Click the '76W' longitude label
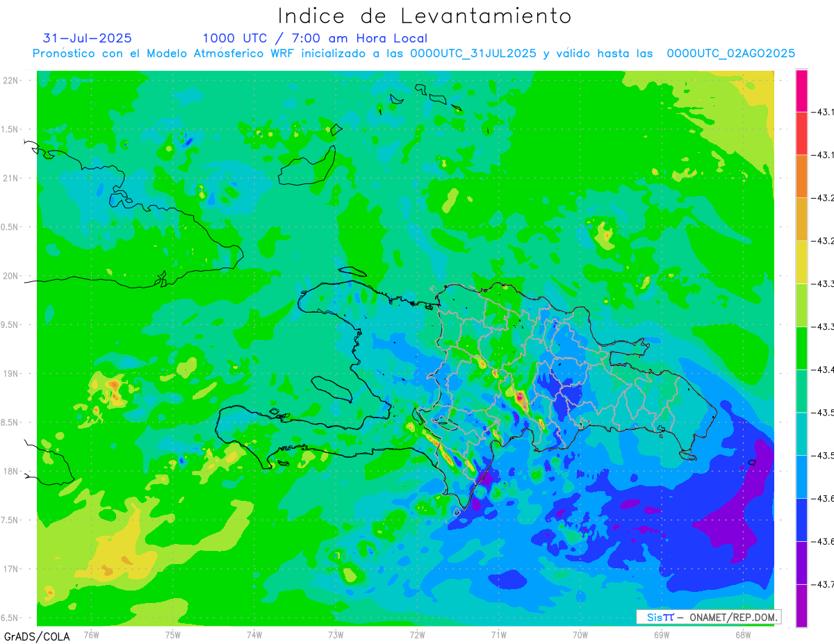This screenshot has height=644, width=834. pyautogui.click(x=91, y=634)
